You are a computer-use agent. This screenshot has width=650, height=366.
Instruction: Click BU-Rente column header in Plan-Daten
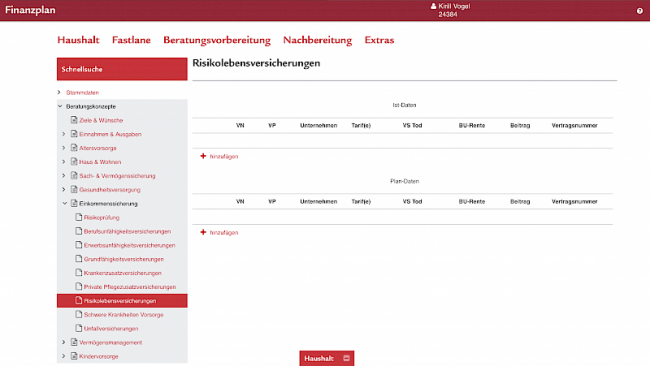tap(472, 201)
